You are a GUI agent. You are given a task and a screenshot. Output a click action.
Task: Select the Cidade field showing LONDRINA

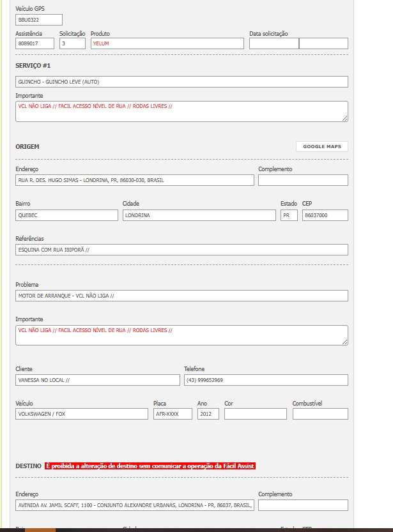click(199, 215)
